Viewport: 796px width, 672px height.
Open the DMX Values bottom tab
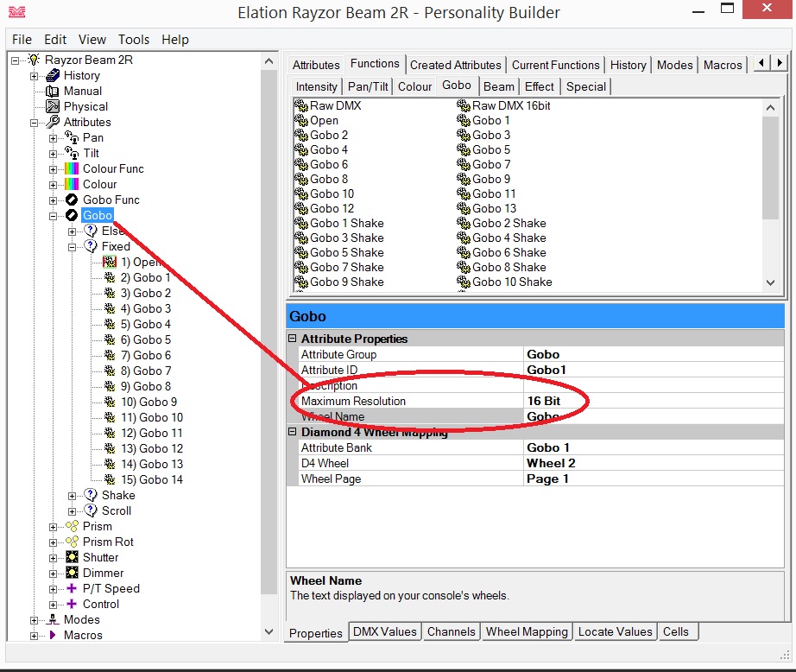tap(385, 632)
